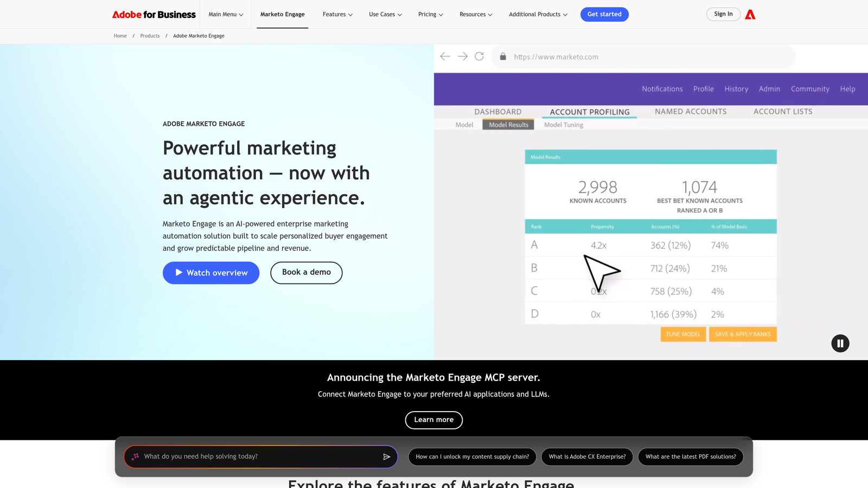Click the red Adobe logo icon
This screenshot has width=868, height=488.
pyautogui.click(x=750, y=15)
